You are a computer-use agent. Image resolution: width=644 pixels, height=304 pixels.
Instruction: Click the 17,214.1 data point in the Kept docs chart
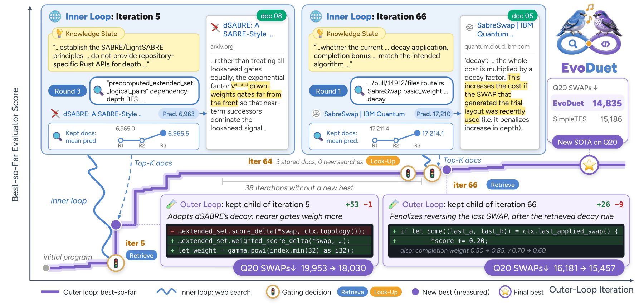coord(417,133)
